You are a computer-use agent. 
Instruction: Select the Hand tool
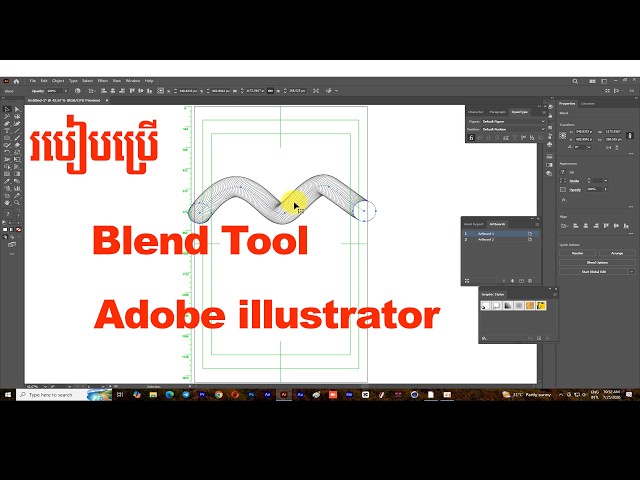coord(7,202)
